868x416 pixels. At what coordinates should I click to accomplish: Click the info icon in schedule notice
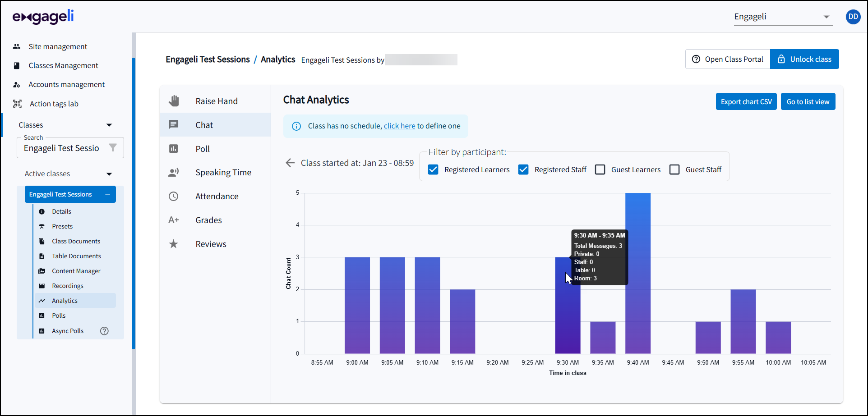(296, 126)
